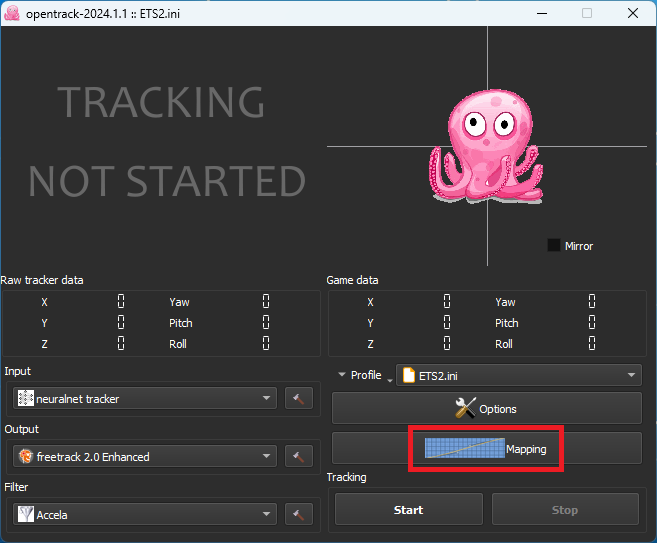The height and width of the screenshot is (543, 657).
Task: Click the pink octopus pose preview
Action: pyautogui.click(x=486, y=146)
